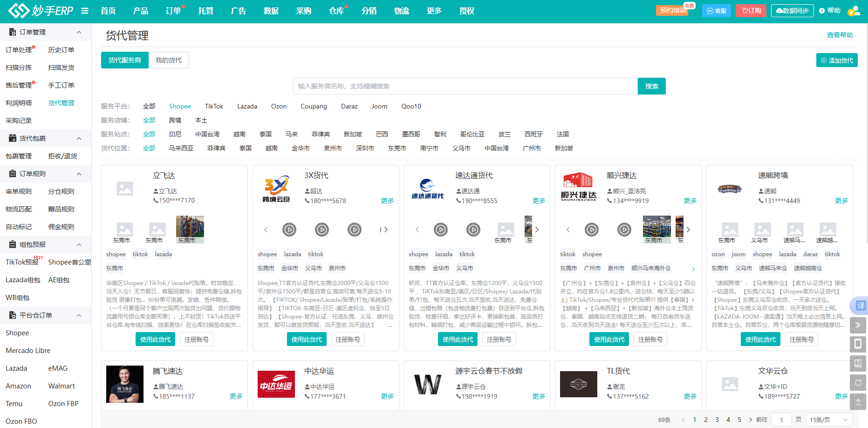Click 使用此货代 button for 立飞达
The image size is (868, 428).
point(155,340)
